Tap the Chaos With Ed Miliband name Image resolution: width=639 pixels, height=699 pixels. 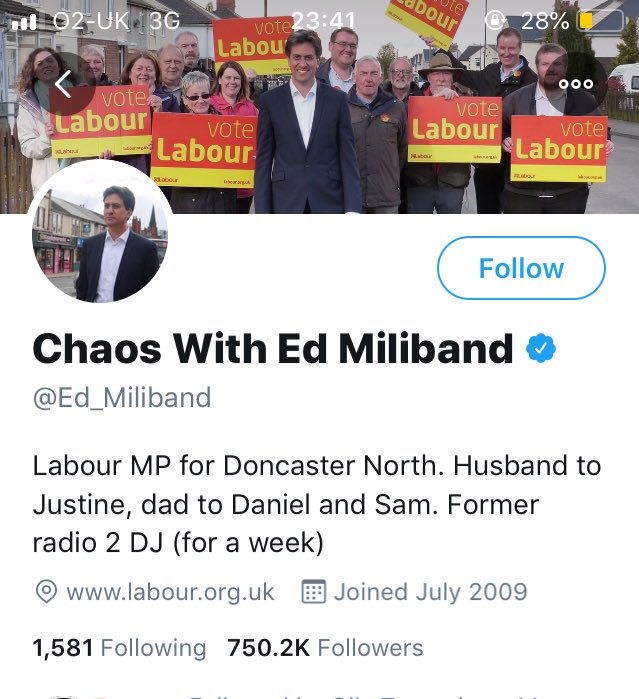(x=272, y=349)
